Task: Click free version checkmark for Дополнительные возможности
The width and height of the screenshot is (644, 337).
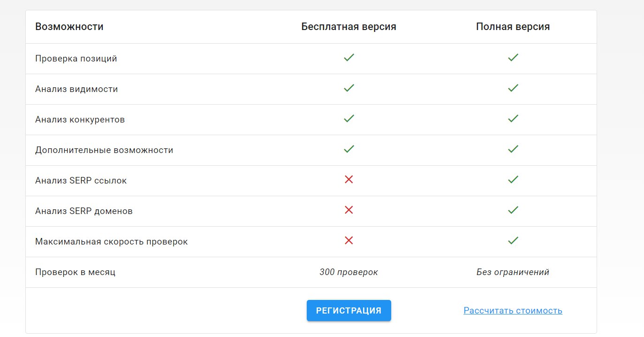Action: [x=349, y=149]
